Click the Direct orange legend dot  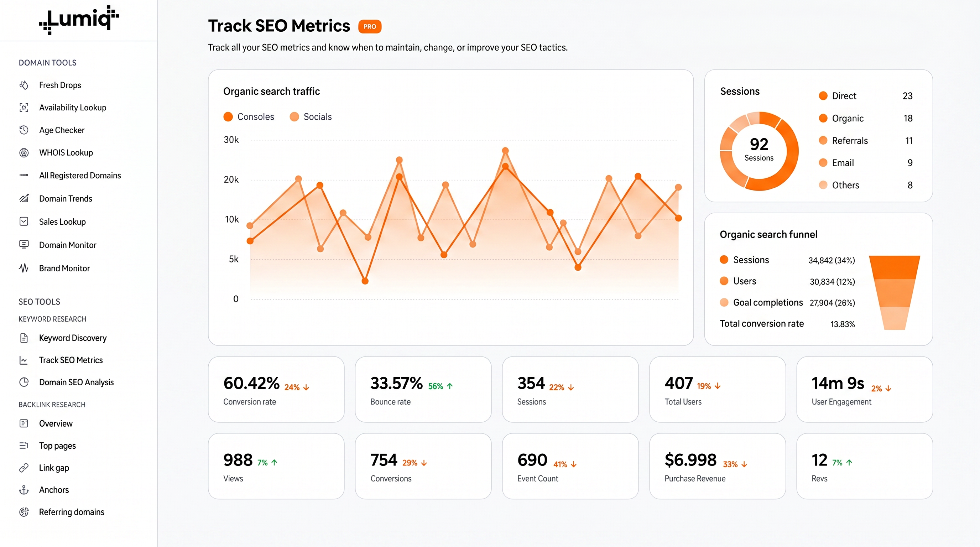click(823, 96)
